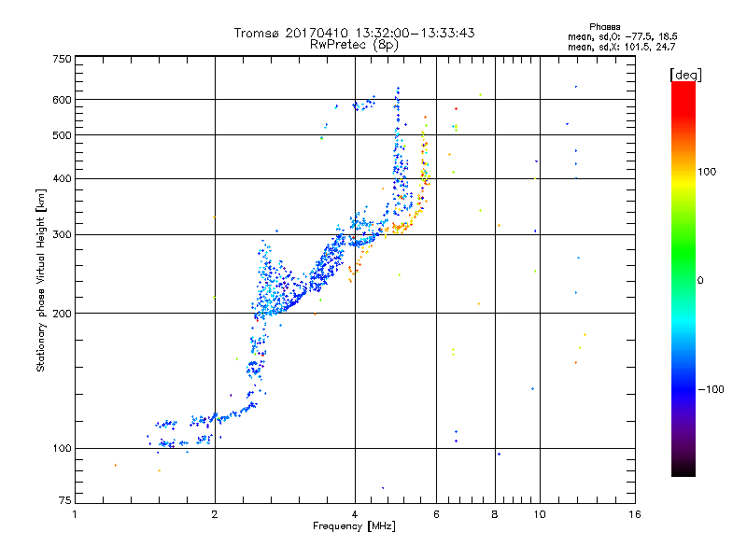This screenshot has width=747, height=560.
Task: Click the colorbar '100' tick label
Action: [707, 172]
